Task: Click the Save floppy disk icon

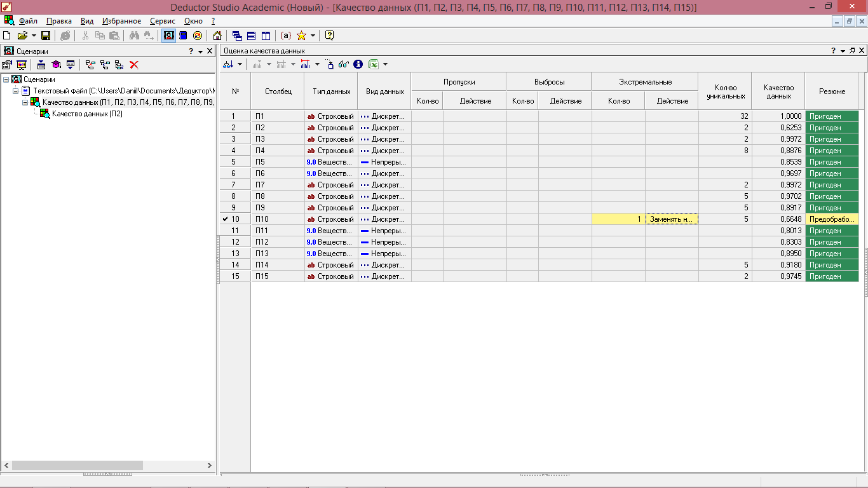Action: 46,36
